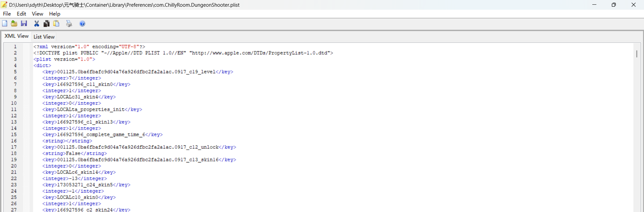Open the Help menu
This screenshot has height=212, width=644.
55,14
